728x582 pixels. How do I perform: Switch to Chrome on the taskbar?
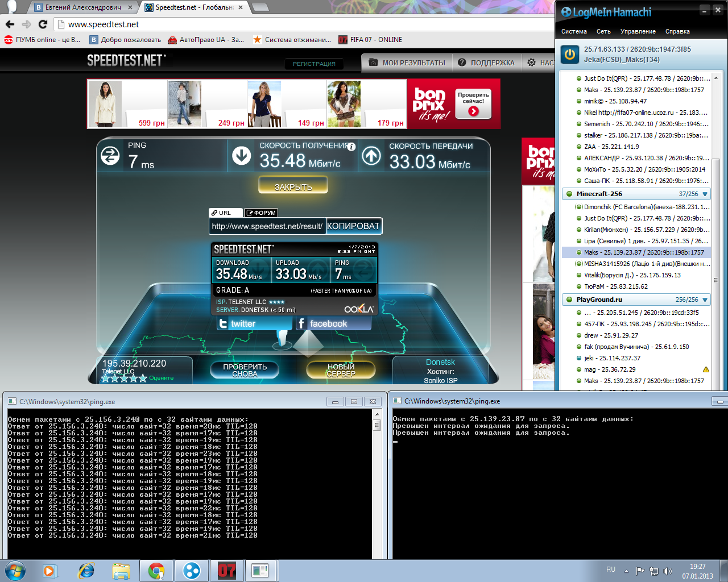click(x=156, y=571)
